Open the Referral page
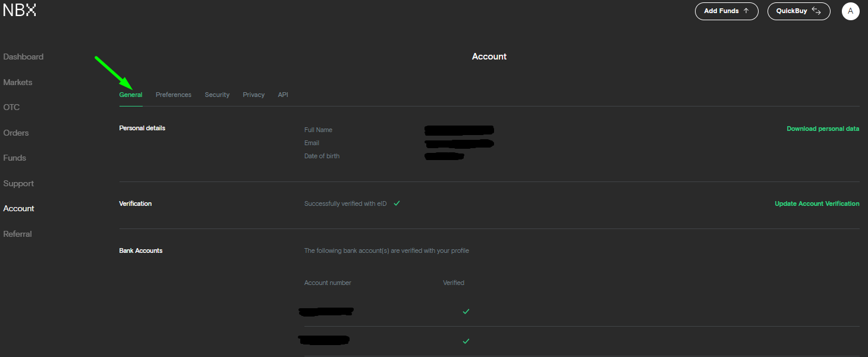 [18, 234]
